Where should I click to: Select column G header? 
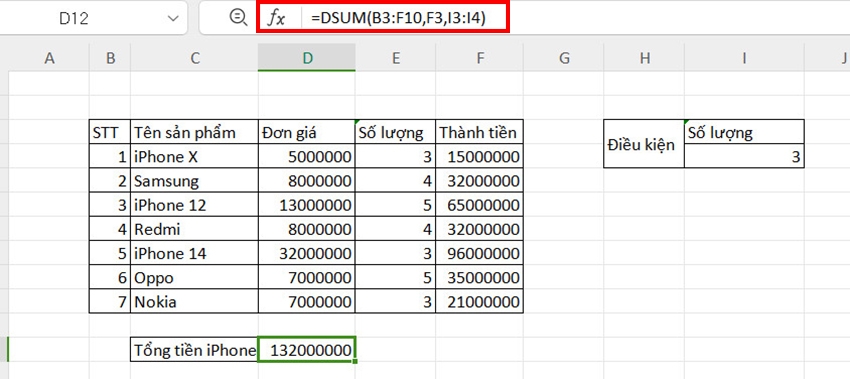coord(564,58)
